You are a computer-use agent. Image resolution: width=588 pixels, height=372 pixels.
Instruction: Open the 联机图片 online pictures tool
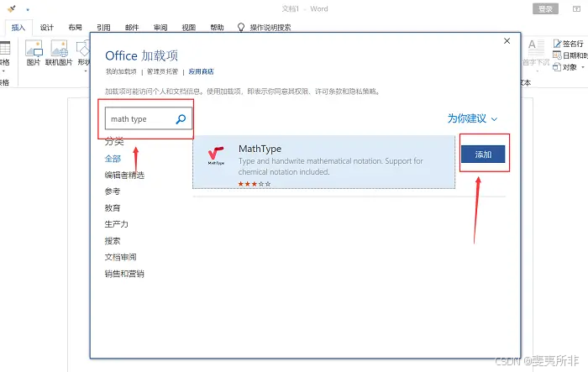pyautogui.click(x=60, y=49)
